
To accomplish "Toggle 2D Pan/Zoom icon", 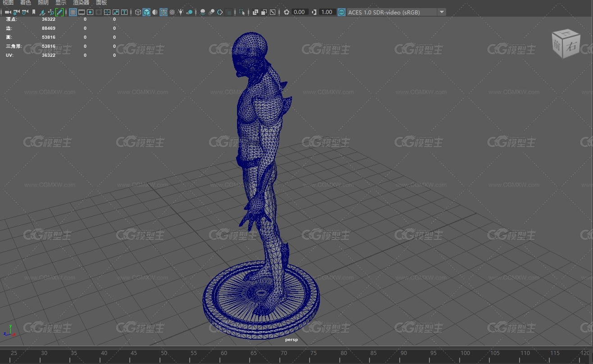I will (51, 12).
